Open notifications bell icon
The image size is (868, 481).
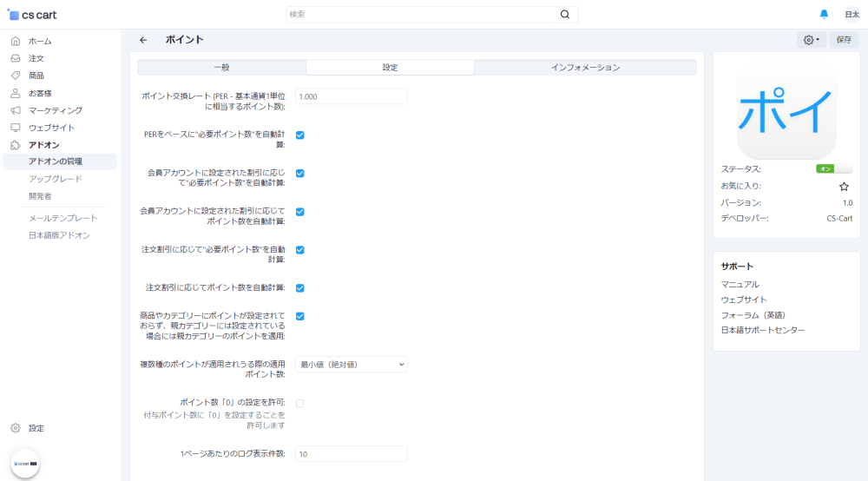click(x=824, y=15)
